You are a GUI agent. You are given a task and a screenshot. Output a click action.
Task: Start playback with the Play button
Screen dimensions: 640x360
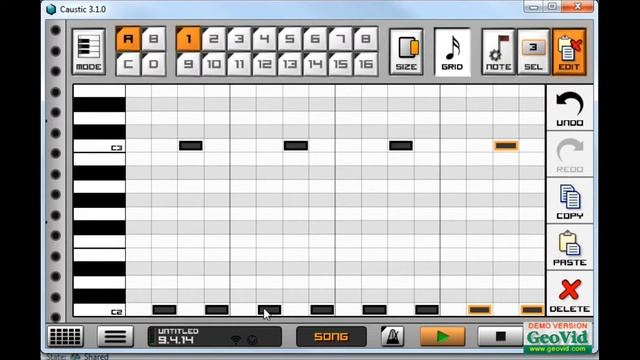point(442,336)
